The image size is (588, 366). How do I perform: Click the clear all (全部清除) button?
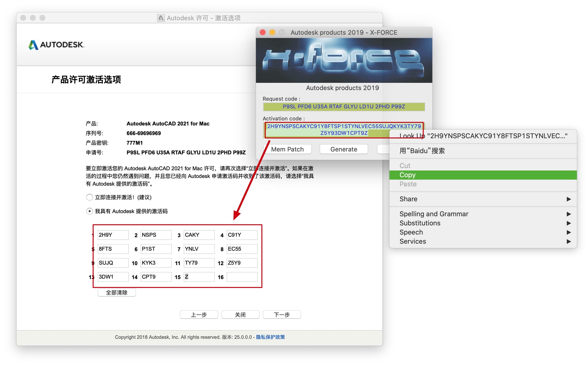117,292
